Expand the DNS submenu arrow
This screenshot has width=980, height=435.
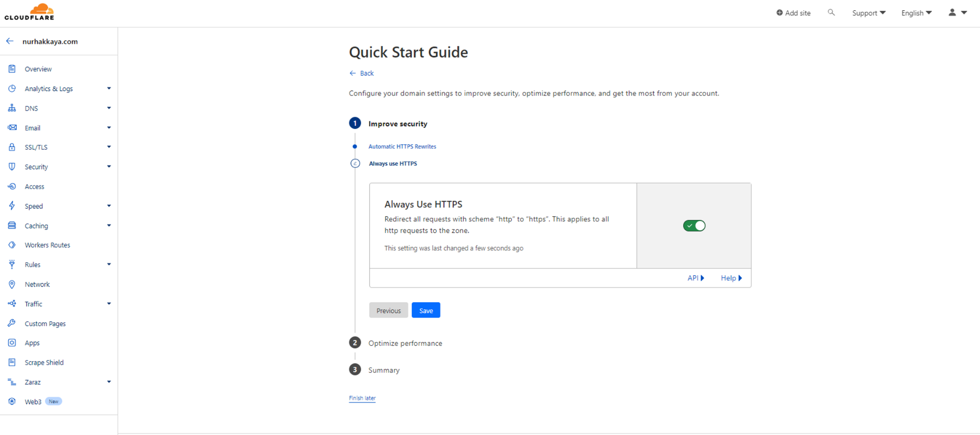109,108
